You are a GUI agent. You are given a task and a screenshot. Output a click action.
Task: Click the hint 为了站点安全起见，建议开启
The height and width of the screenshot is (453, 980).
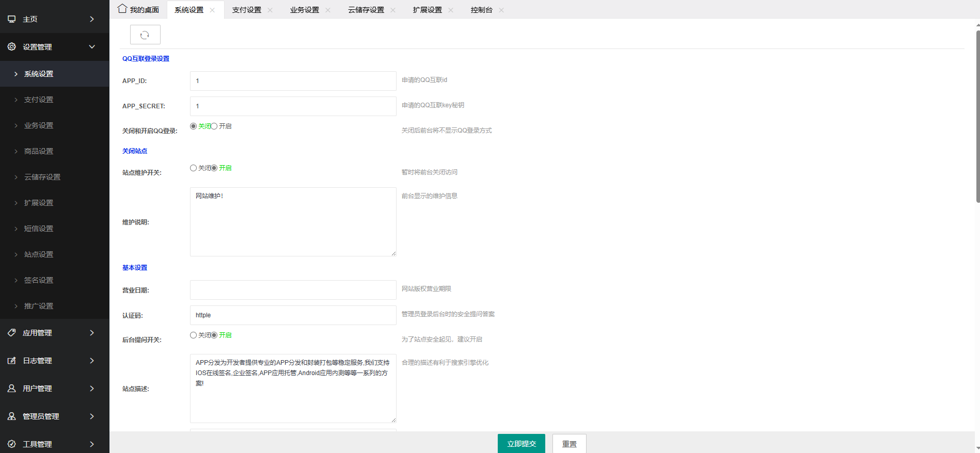pos(442,339)
